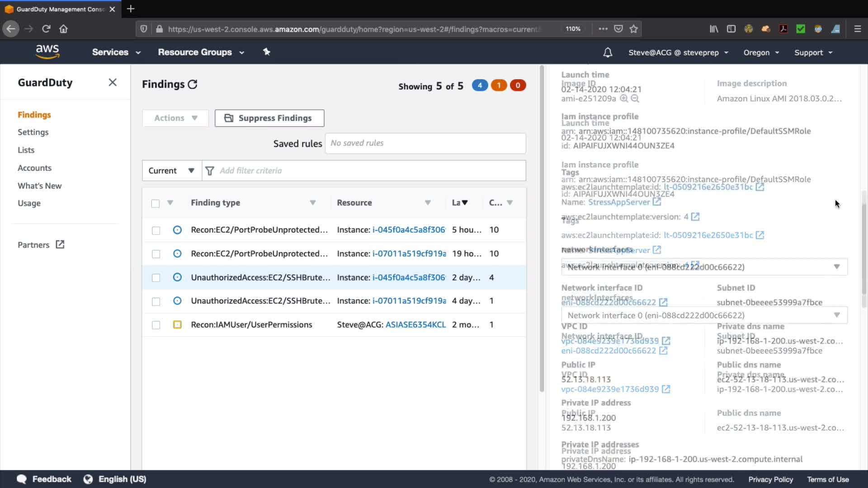Click the pin shortcut icon in AWS header
The width and height of the screenshot is (868, 488).
coord(267,52)
